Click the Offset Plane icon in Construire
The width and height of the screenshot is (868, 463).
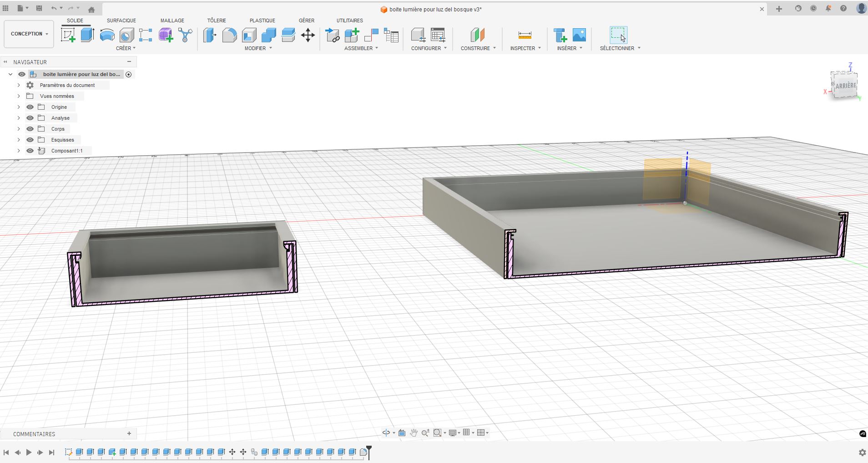pyautogui.click(x=477, y=35)
